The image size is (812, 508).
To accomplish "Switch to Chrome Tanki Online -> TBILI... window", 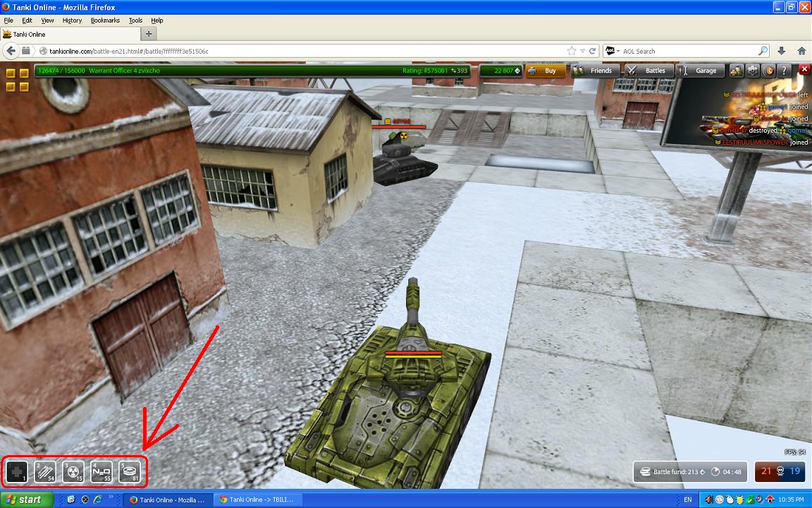I will (x=257, y=500).
